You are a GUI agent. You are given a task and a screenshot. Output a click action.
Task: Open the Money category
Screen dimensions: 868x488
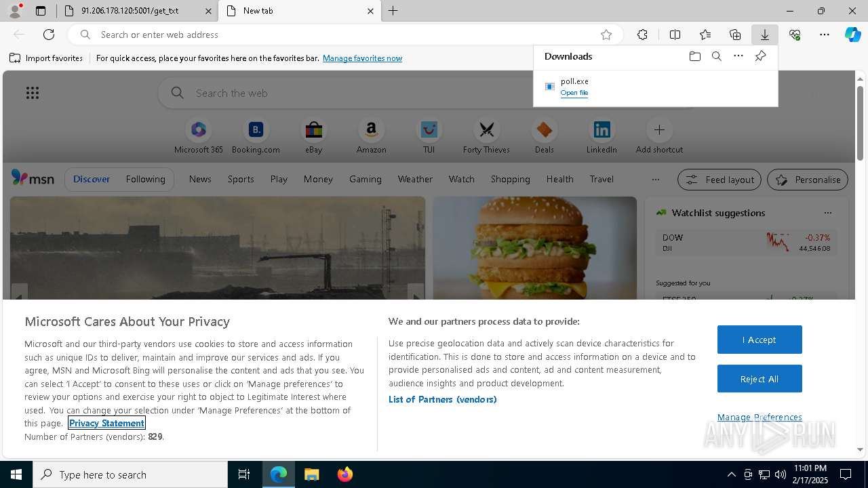coord(318,179)
